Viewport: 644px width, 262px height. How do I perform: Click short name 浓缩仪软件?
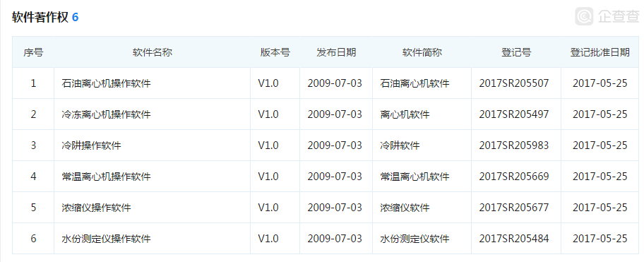coord(405,208)
